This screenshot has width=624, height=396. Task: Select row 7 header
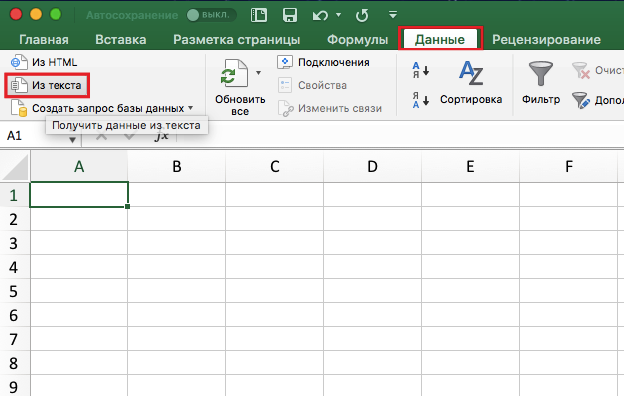coord(15,339)
